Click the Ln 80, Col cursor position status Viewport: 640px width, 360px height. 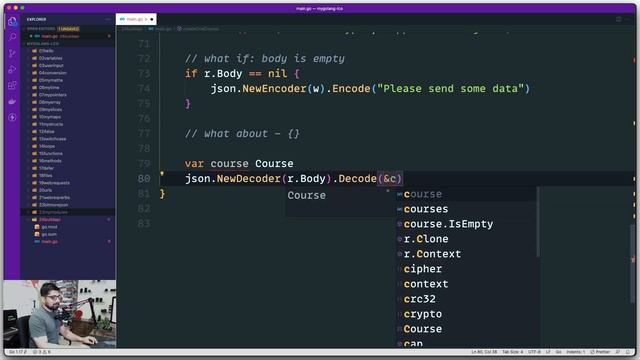tap(484, 352)
